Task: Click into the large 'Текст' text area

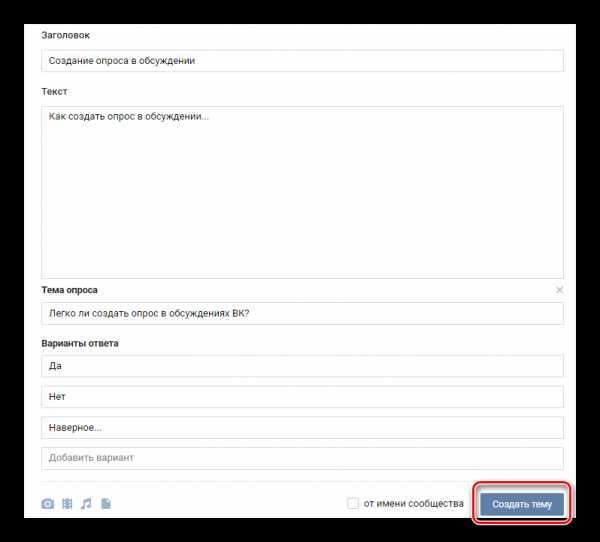Action: pos(302,192)
